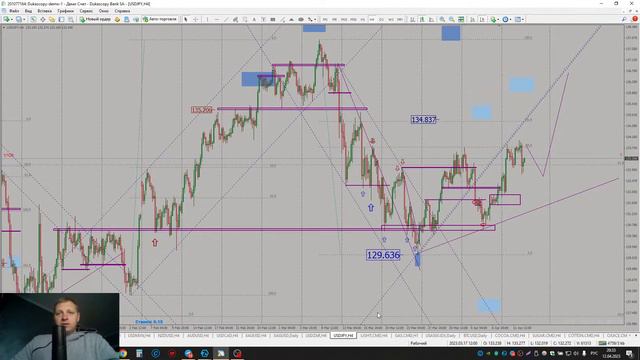Open the Strategy Tester icon
The height and width of the screenshot is (360, 640).
tap(71, 19)
